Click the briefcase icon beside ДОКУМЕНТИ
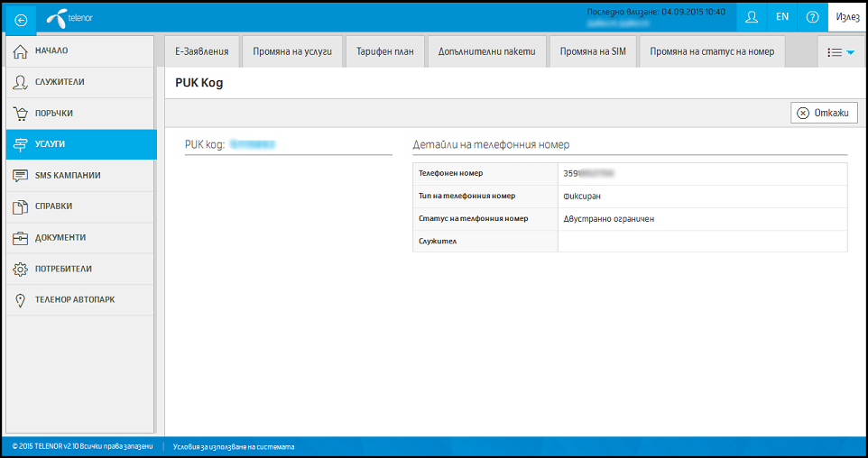Screen dimensions: 868x458 coord(20,238)
